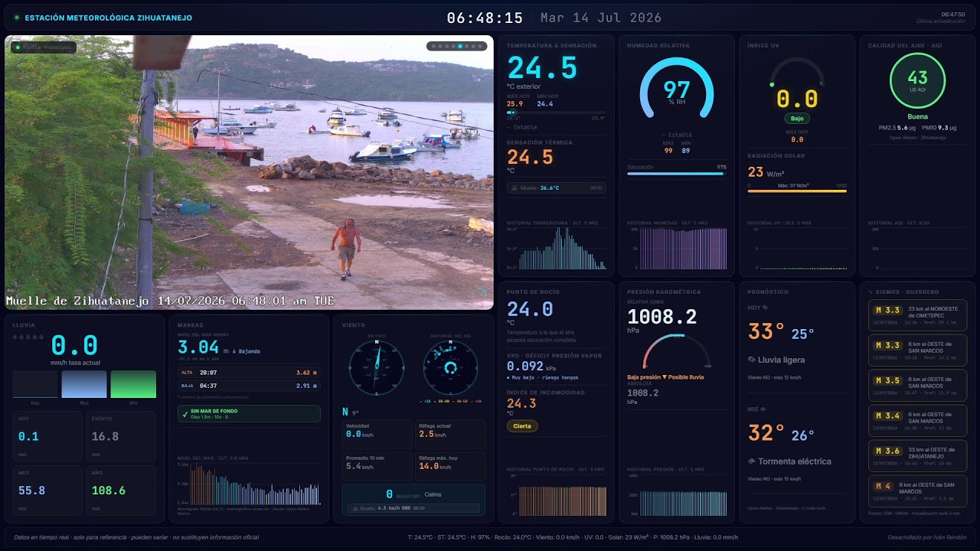Open the M 4 San Marcos earthquake entry
The width and height of the screenshot is (980, 551).
pyautogui.click(x=917, y=491)
